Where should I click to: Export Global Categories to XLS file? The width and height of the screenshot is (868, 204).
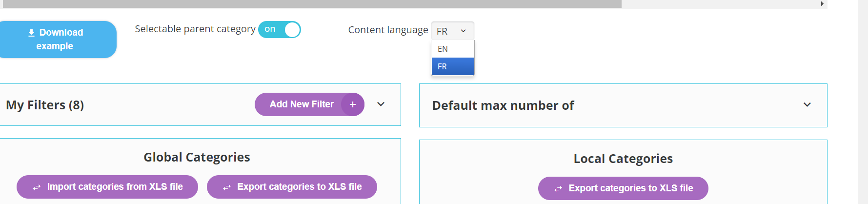click(x=299, y=187)
